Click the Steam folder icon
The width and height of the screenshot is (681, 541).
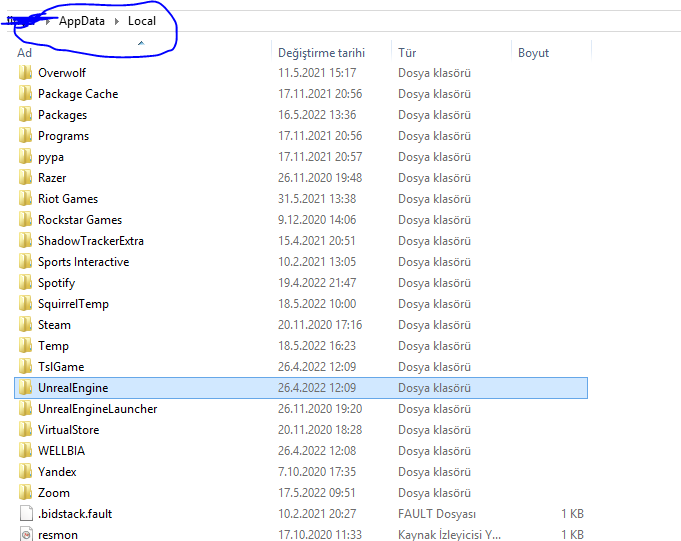[x=26, y=324]
